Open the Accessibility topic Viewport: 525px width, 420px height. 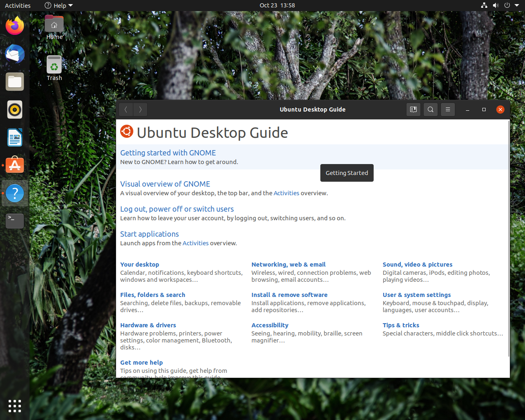pyautogui.click(x=270, y=325)
